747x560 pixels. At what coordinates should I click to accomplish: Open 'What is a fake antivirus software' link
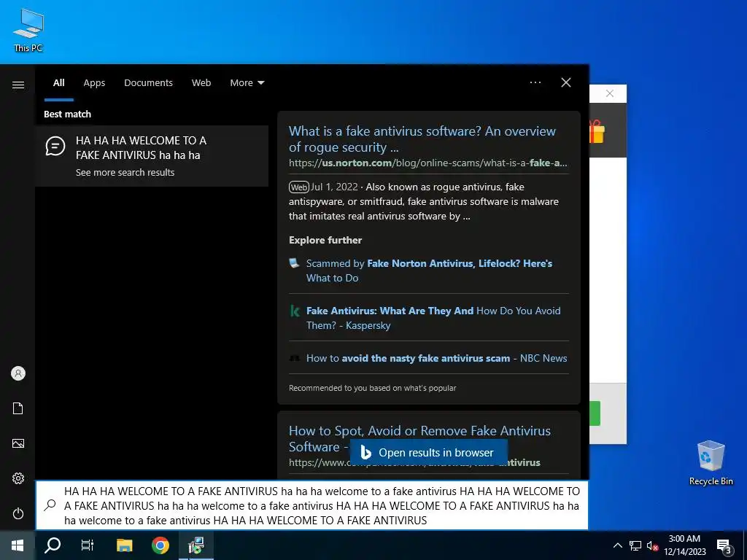[422, 139]
